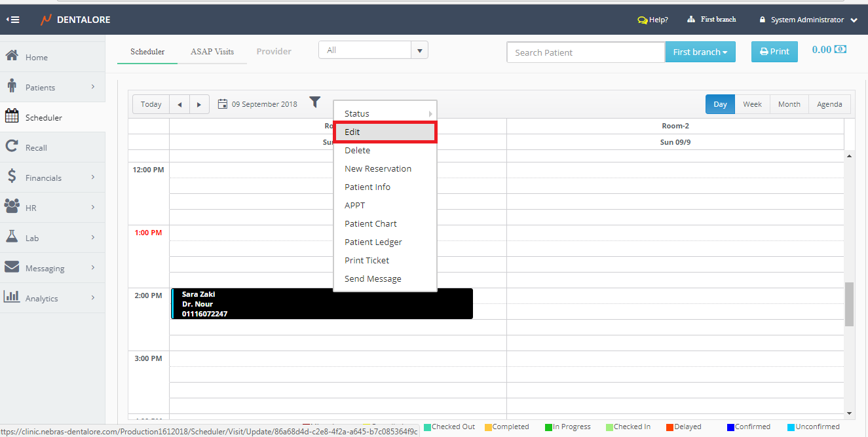Click the Search Patient input field
This screenshot has height=437, width=868.
pyautogui.click(x=586, y=52)
